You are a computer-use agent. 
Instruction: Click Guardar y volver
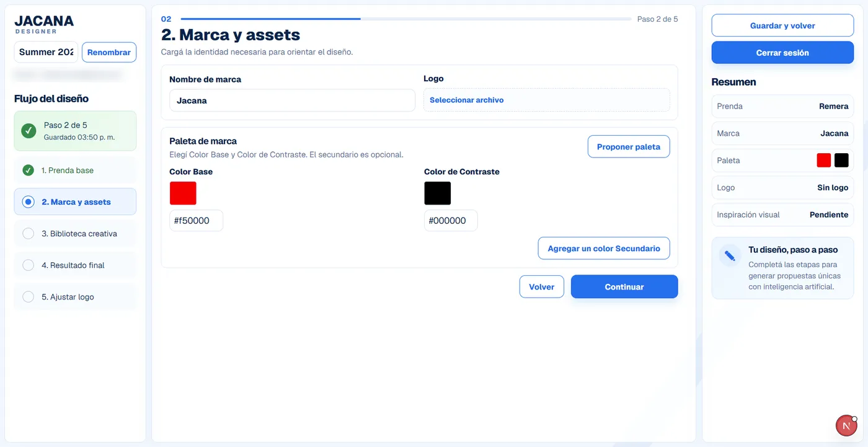(782, 25)
